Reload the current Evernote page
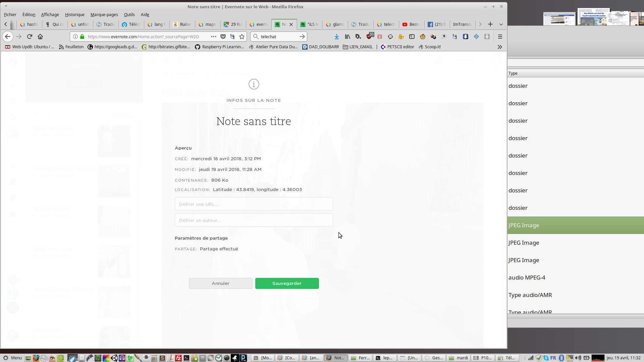This screenshot has width=644, height=362. [x=30, y=37]
